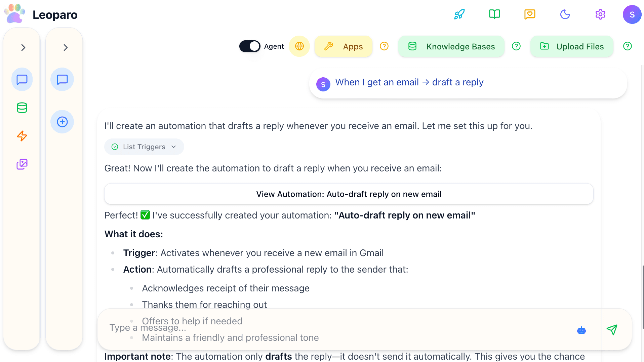Click the robot icon in the message bar
Viewport: 644px width, 362px height.
pyautogui.click(x=581, y=330)
